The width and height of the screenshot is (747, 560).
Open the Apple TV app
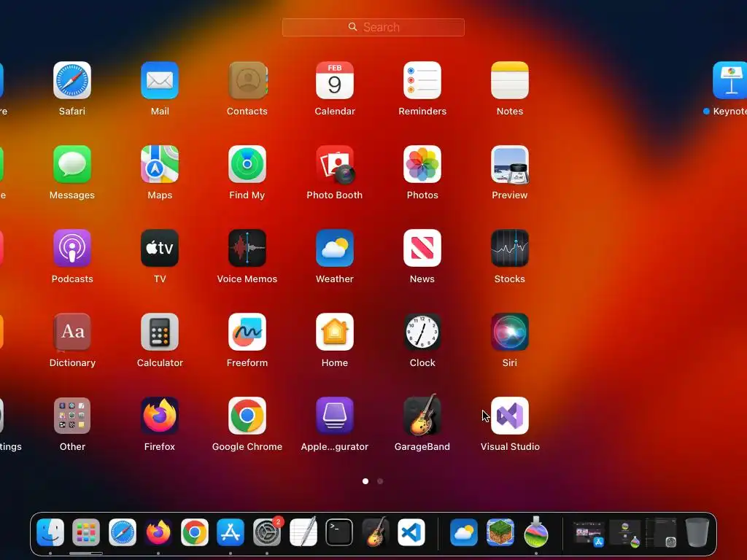(x=160, y=248)
